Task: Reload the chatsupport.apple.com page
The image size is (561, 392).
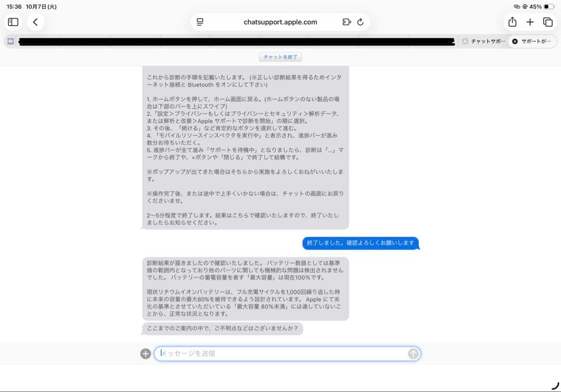Action: 359,22
